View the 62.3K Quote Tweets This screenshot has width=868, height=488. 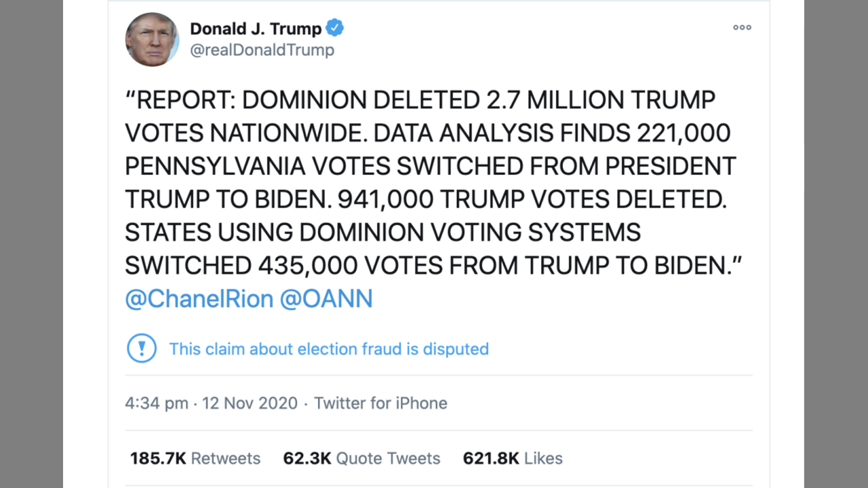coord(361,458)
